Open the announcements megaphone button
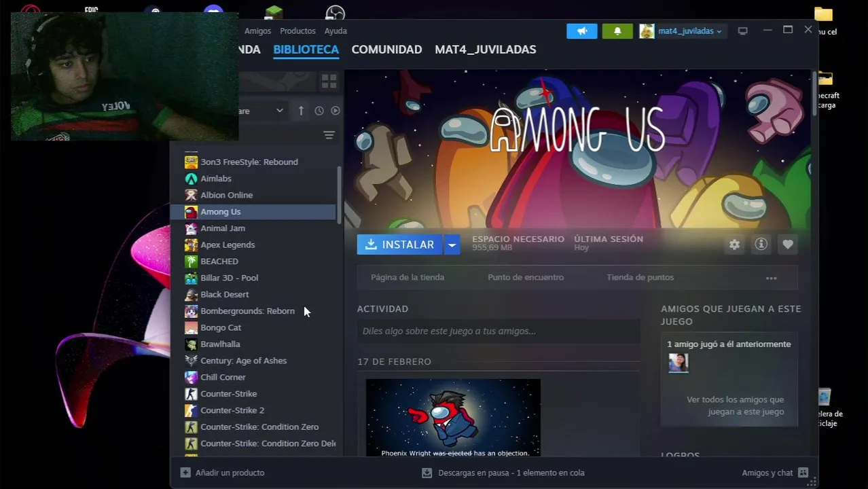The height and width of the screenshot is (489, 868). pyautogui.click(x=582, y=31)
